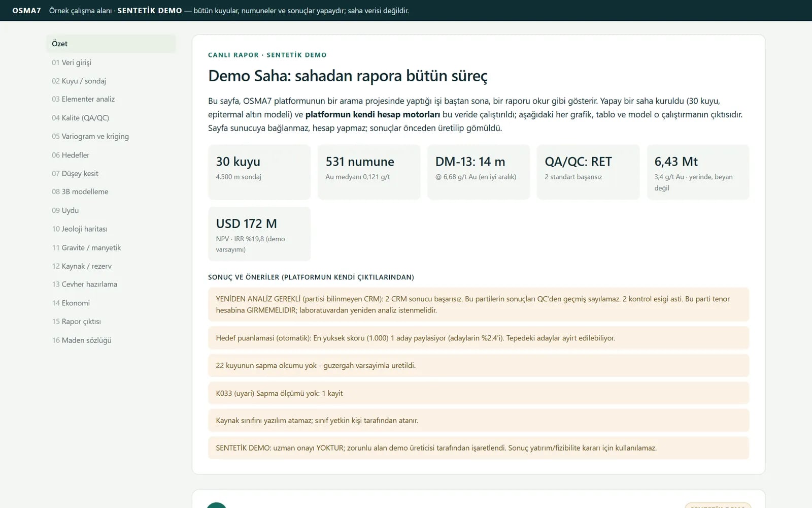This screenshot has height=508, width=812.
Task: Click the OSMA7 brand in header
Action: coord(26,11)
